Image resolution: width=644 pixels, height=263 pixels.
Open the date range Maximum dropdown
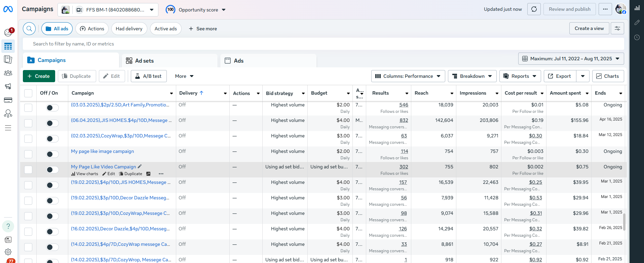pos(571,59)
